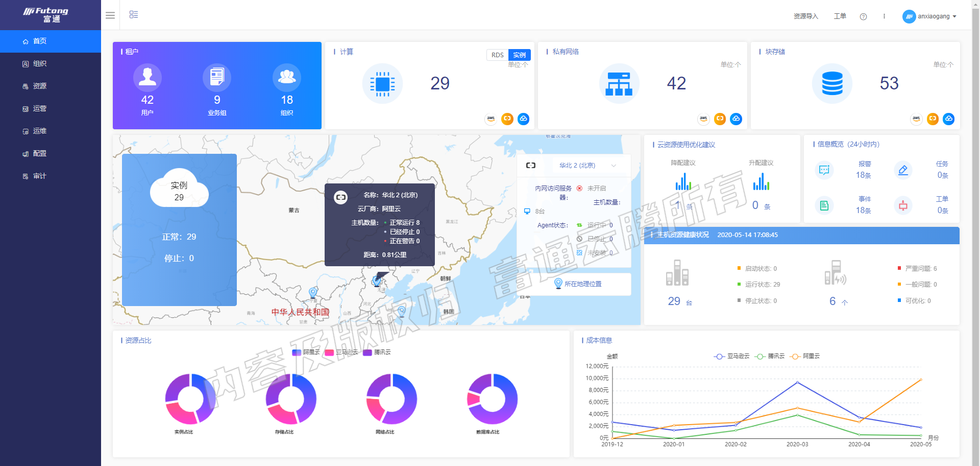Viewport: 980px width, 466px height.
Task: Click the compute CPU chip icon
Action: [x=382, y=84]
